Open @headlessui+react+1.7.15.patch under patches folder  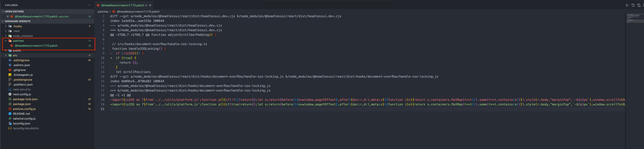36,46
